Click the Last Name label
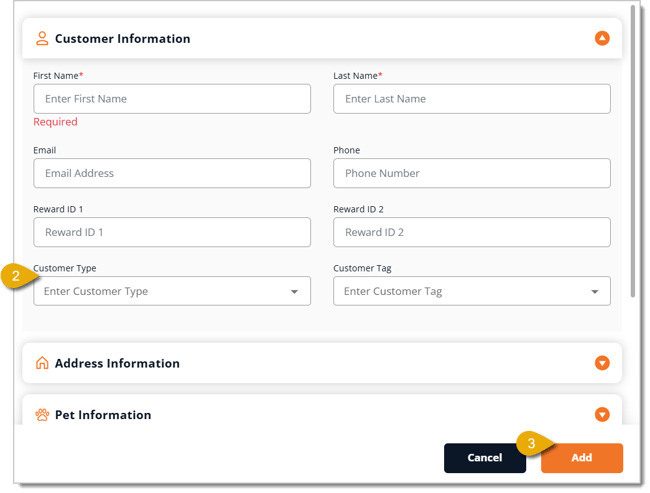This screenshot has height=493, width=650. click(x=358, y=76)
